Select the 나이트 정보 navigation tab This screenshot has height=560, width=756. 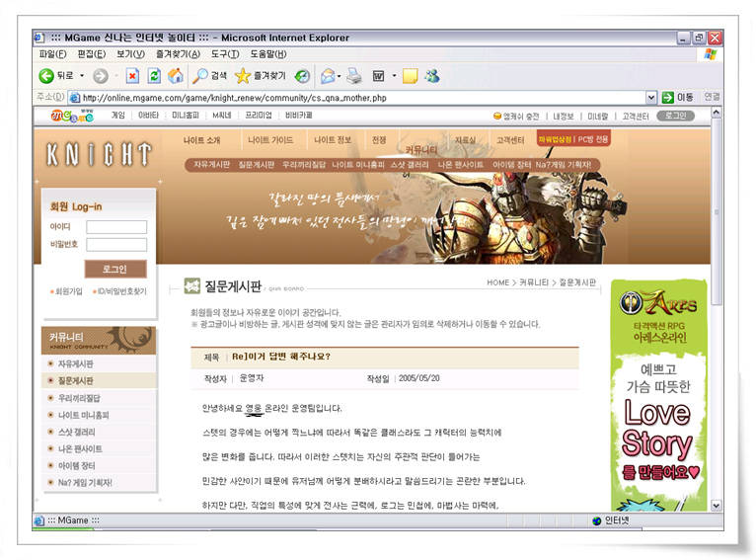333,140
